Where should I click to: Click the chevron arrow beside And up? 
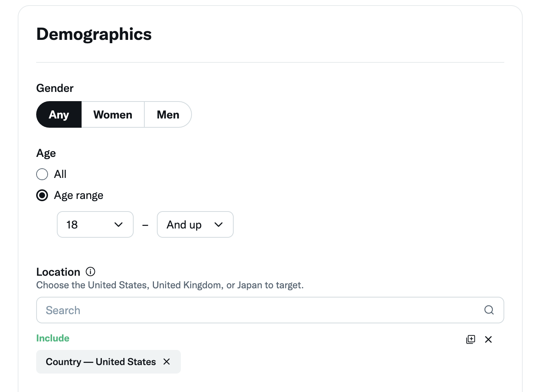pos(219,224)
